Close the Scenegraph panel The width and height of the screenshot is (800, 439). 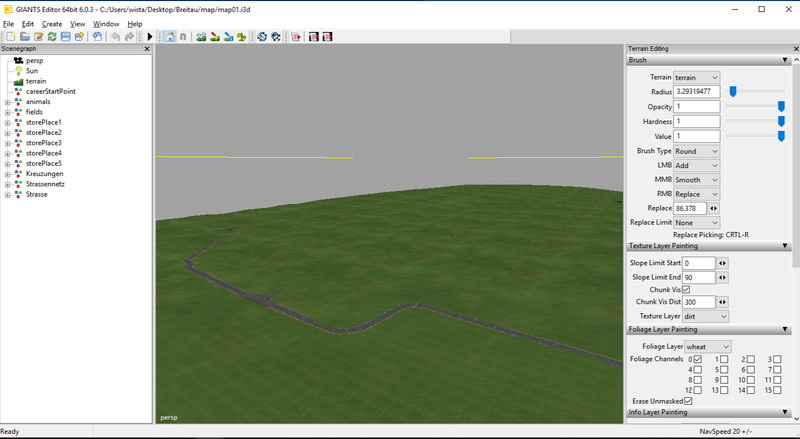(x=148, y=48)
